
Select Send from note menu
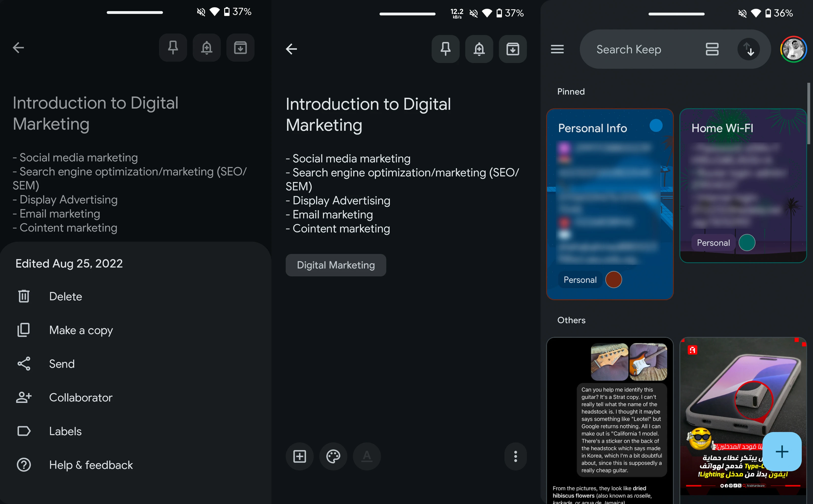[x=135, y=364]
